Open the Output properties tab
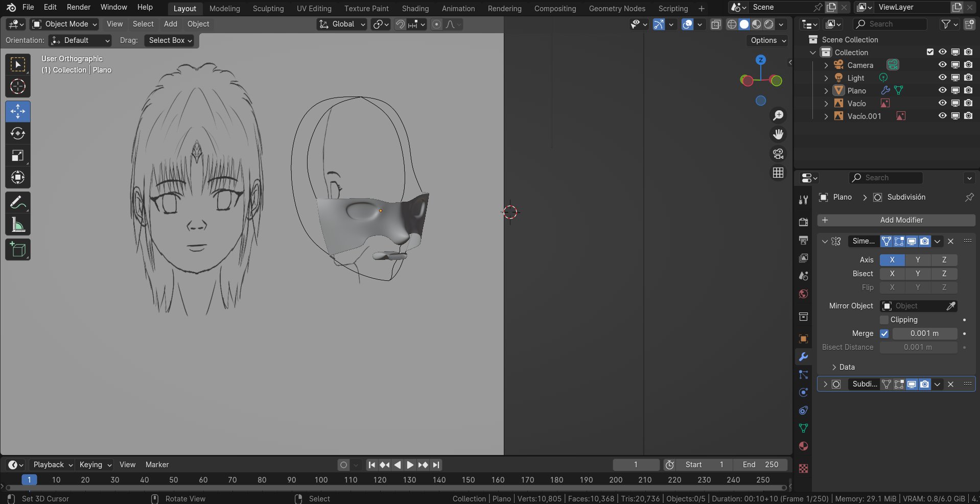980x504 pixels. click(x=803, y=240)
